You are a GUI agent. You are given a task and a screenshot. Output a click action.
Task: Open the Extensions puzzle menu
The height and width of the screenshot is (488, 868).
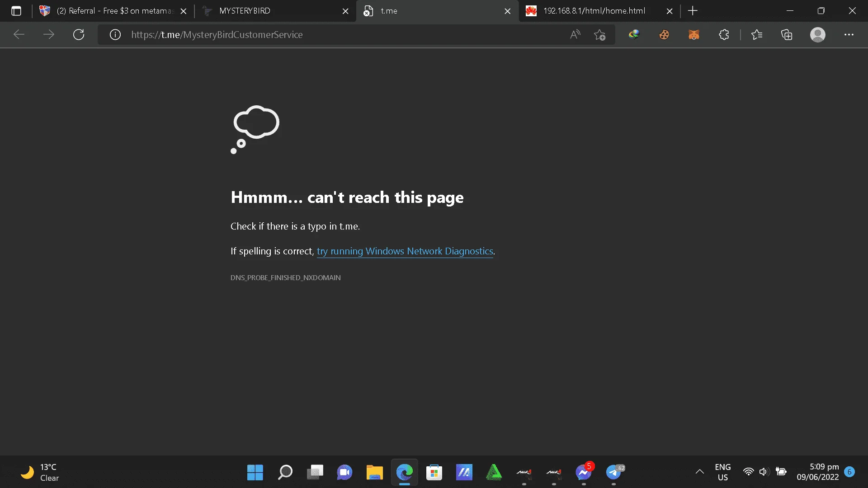pos(724,35)
